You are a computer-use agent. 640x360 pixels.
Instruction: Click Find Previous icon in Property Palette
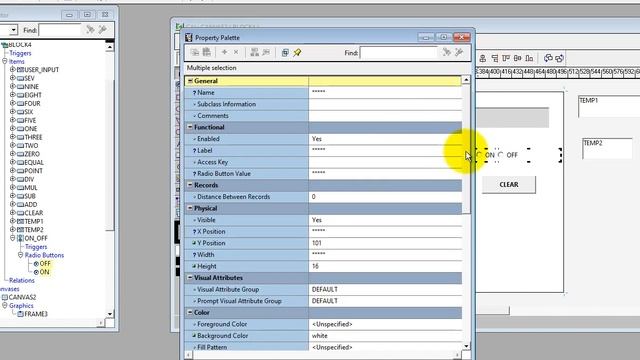[x=459, y=52]
